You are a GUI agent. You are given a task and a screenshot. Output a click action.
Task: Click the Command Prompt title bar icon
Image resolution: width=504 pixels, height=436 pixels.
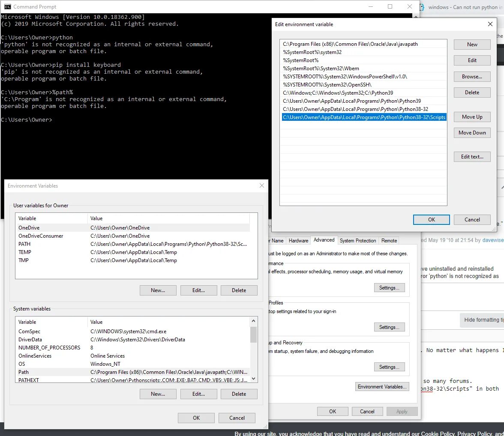click(7, 7)
